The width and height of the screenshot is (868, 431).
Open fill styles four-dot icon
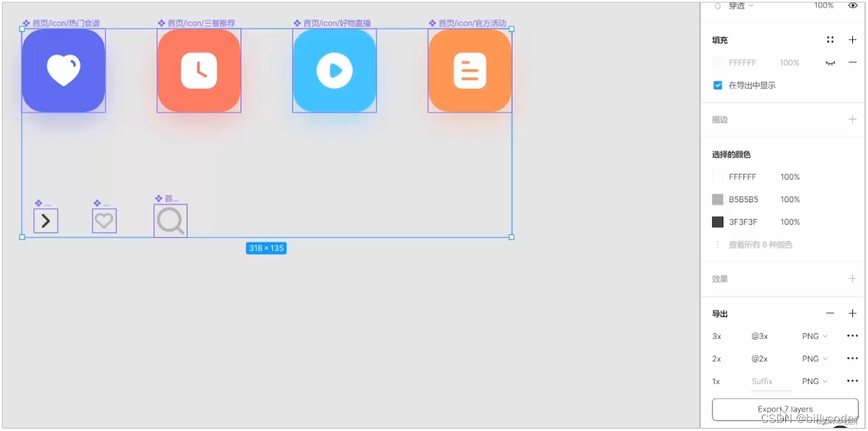(830, 40)
